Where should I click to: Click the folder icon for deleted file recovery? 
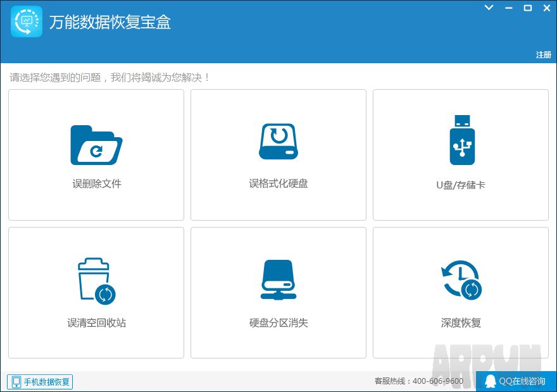click(96, 145)
